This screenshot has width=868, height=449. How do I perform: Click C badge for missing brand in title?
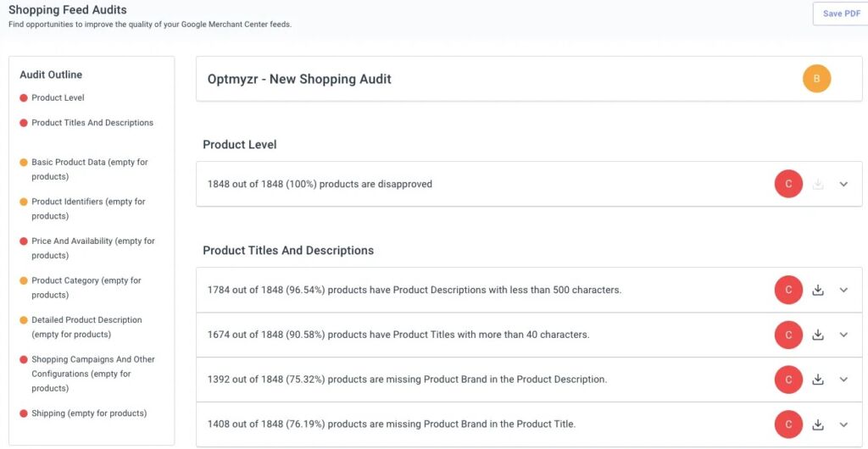[788, 424]
